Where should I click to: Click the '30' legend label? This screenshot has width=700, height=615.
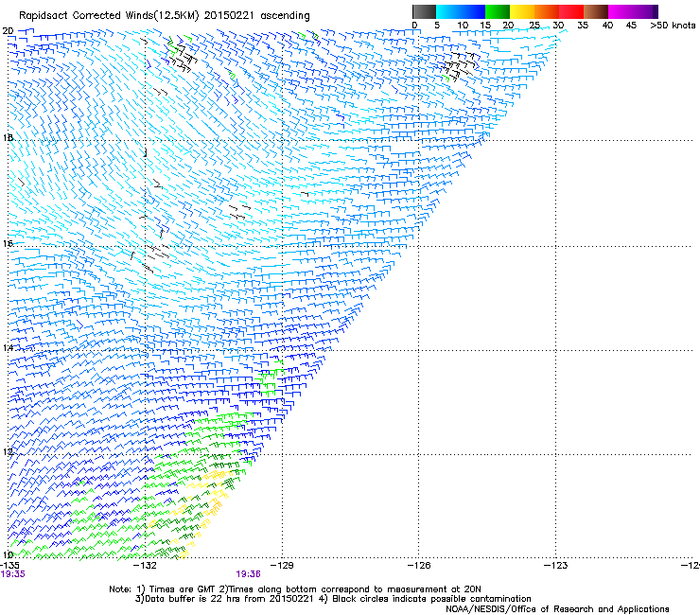tap(558, 26)
